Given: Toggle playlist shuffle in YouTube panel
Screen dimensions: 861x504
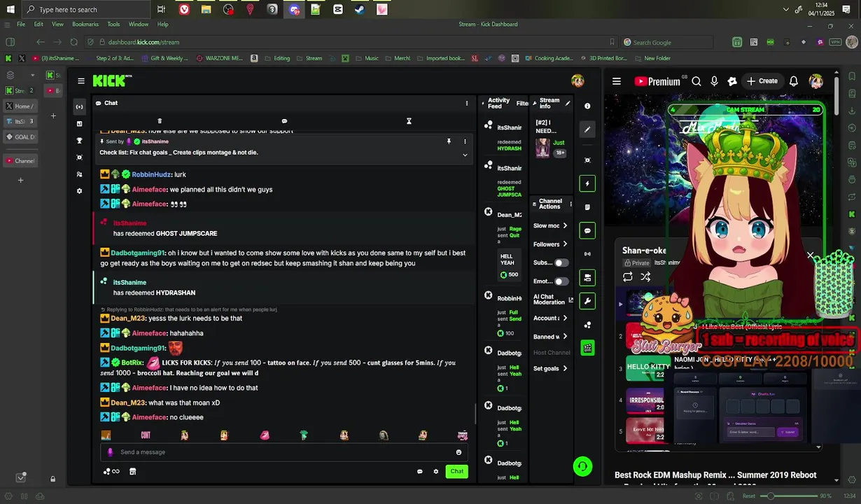Looking at the screenshot, I should (x=645, y=277).
